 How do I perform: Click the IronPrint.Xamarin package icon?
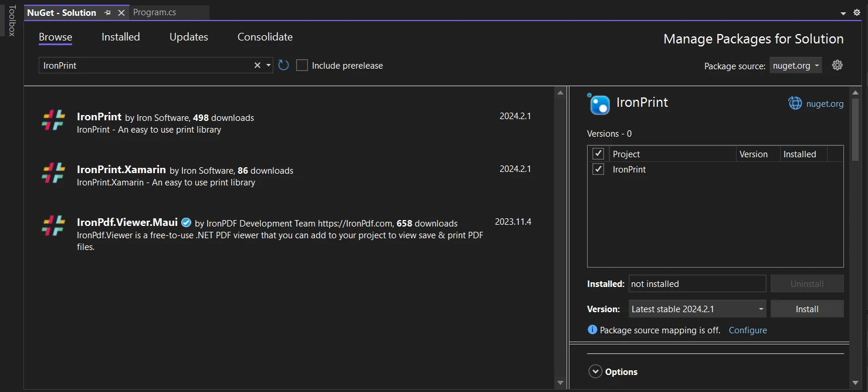pyautogui.click(x=53, y=173)
